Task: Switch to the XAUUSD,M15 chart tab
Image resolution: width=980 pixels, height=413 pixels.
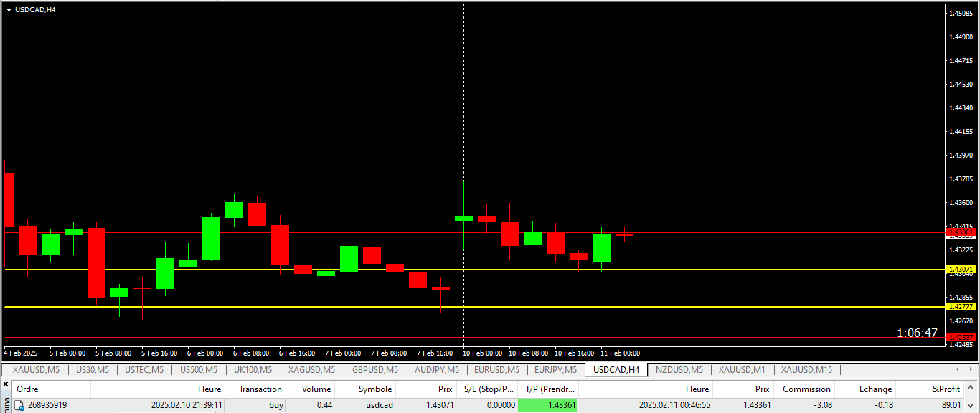Action: (806, 370)
